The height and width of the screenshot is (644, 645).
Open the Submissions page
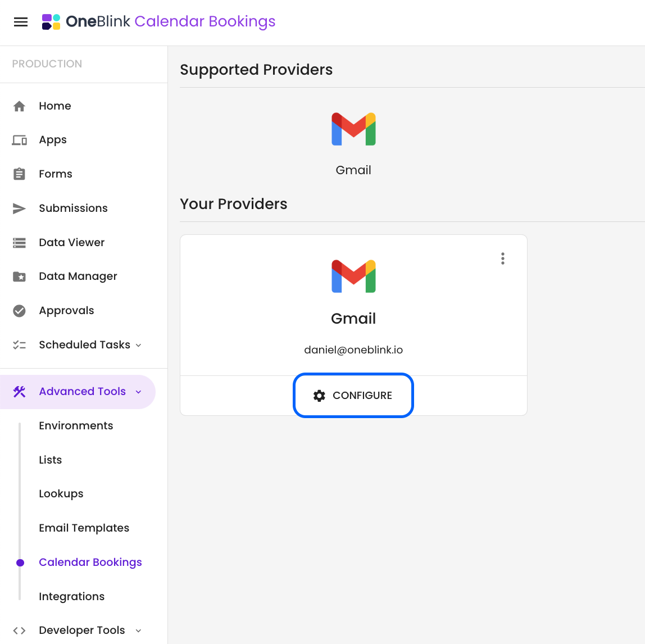(73, 208)
